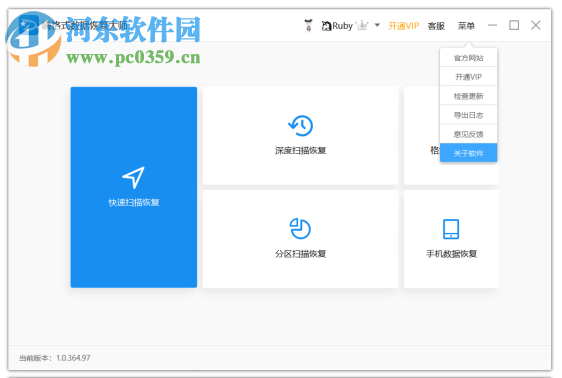Choose 意见反馈 feedback menu item

tap(468, 134)
